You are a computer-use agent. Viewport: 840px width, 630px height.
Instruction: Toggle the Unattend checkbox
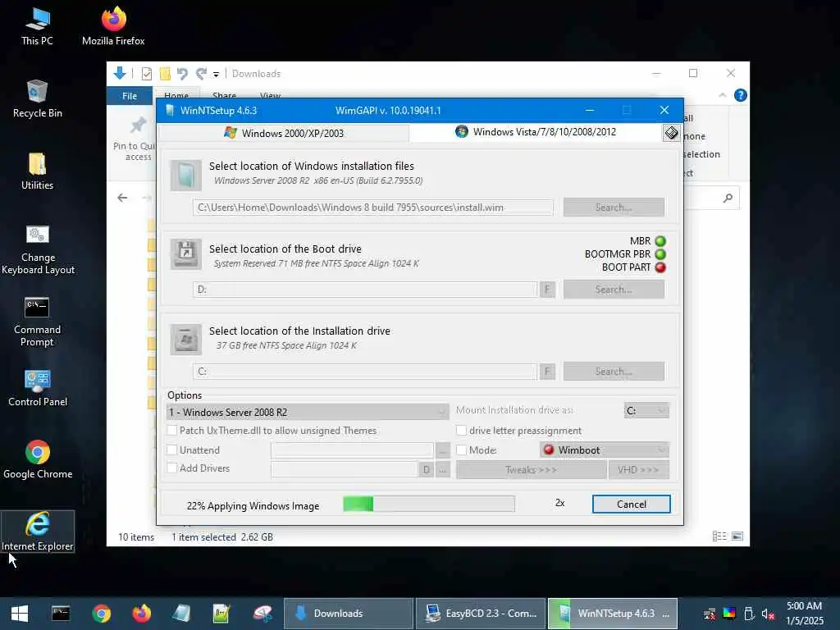pyautogui.click(x=172, y=450)
